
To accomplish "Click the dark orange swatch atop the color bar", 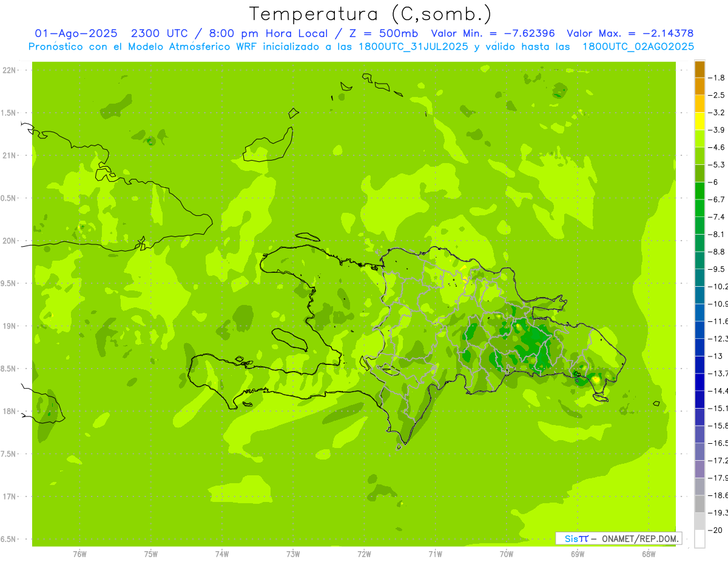I will 699,69.
